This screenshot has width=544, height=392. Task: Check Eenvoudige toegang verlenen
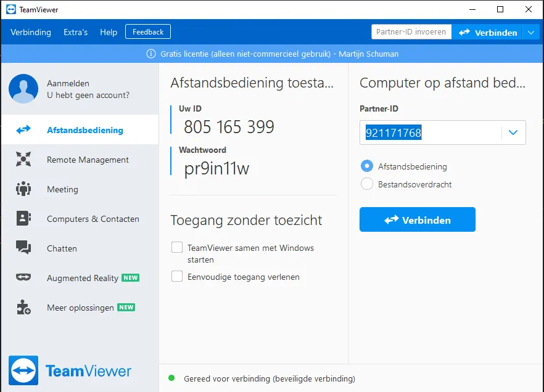pyautogui.click(x=177, y=276)
